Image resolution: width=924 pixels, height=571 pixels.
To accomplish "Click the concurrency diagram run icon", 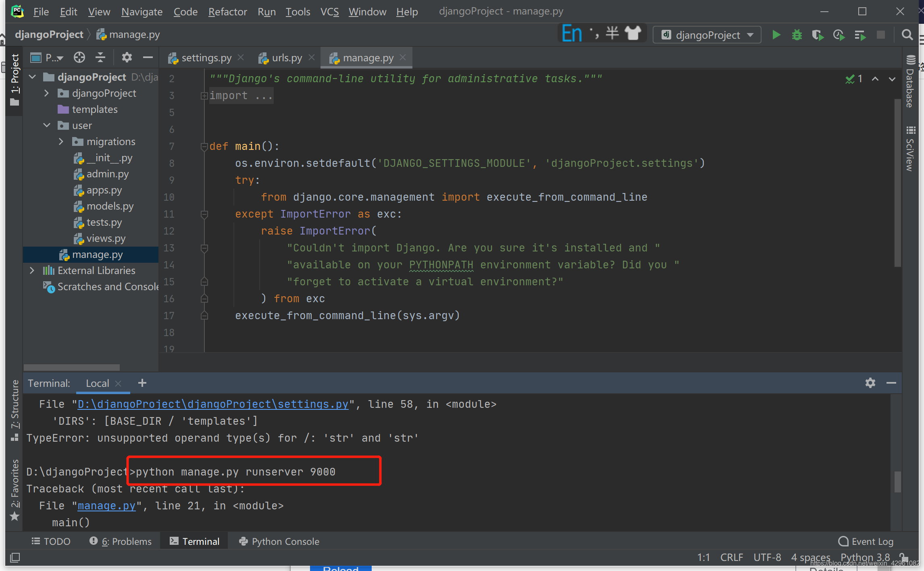I will click(860, 35).
